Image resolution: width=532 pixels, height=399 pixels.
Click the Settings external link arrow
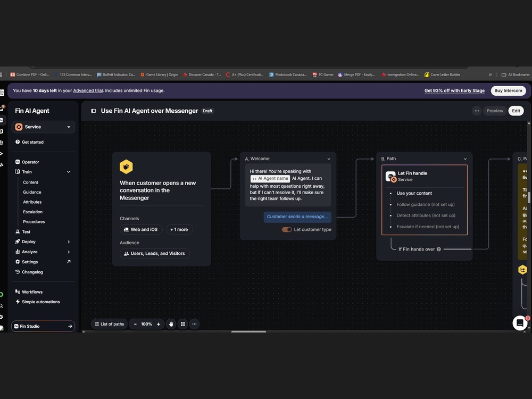click(x=69, y=262)
